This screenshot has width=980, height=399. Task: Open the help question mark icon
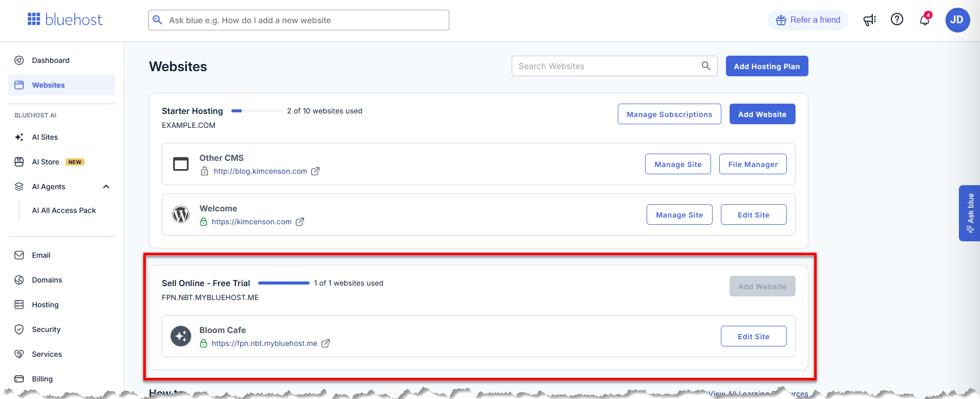pos(897,20)
